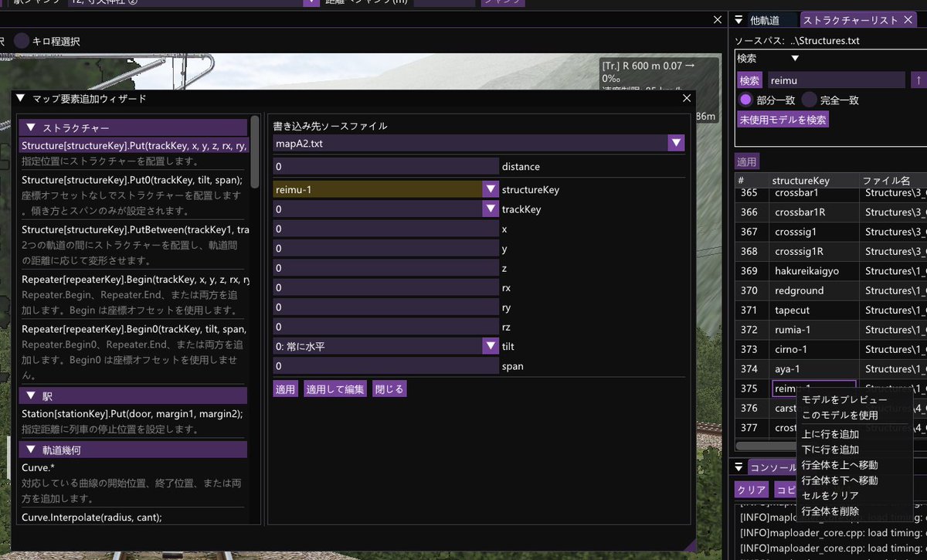
Task: Collapse the ストラクチャー section header
Action: (x=133, y=127)
